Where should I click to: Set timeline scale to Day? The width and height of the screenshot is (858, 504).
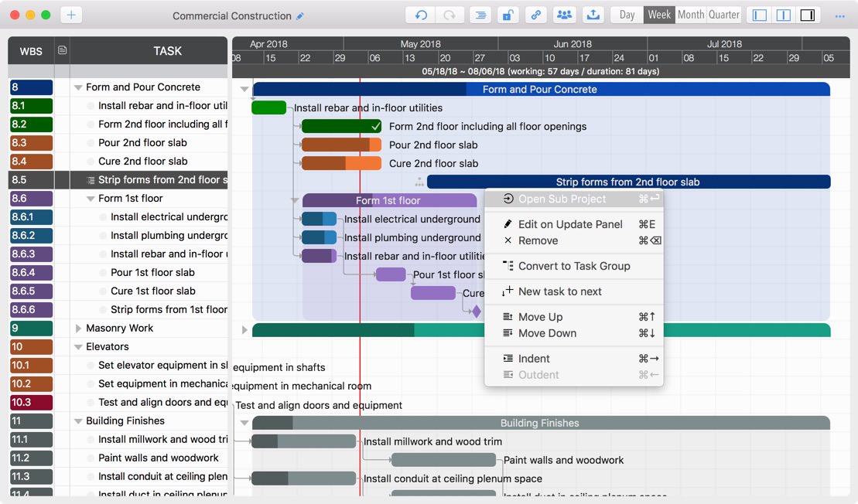pos(627,15)
